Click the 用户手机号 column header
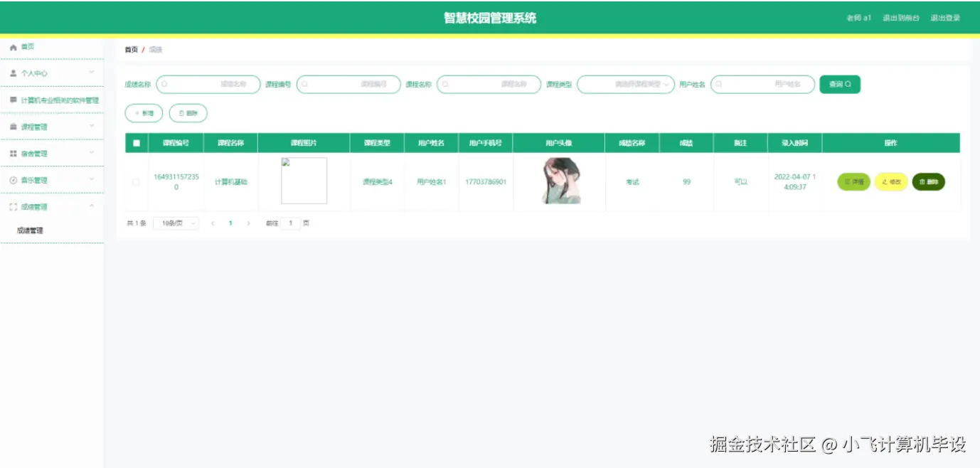 pyautogui.click(x=486, y=143)
